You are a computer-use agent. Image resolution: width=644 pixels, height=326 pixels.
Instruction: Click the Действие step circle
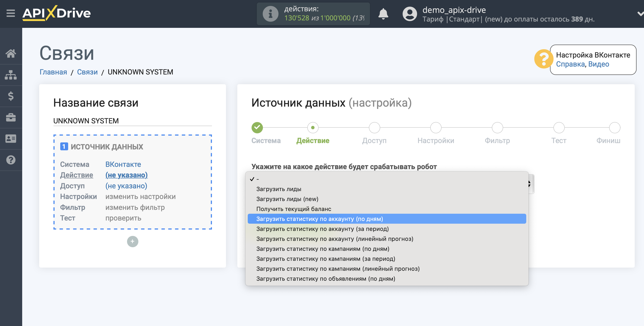pyautogui.click(x=313, y=128)
